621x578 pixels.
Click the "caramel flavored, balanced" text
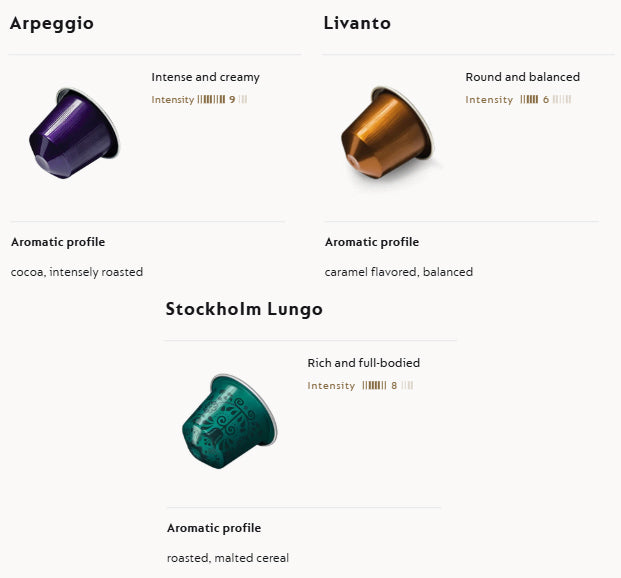point(399,272)
